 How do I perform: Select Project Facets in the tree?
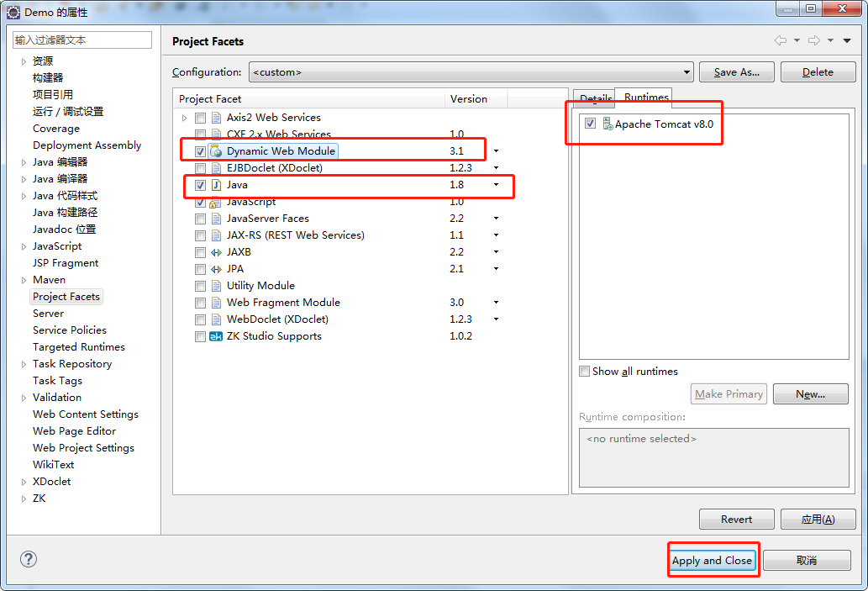click(x=66, y=296)
